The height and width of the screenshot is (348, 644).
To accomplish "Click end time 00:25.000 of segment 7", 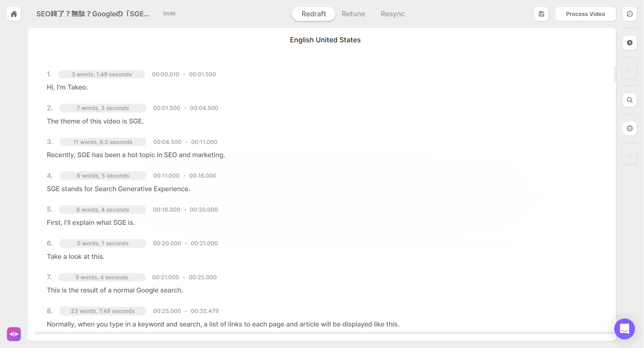I will click(203, 277).
